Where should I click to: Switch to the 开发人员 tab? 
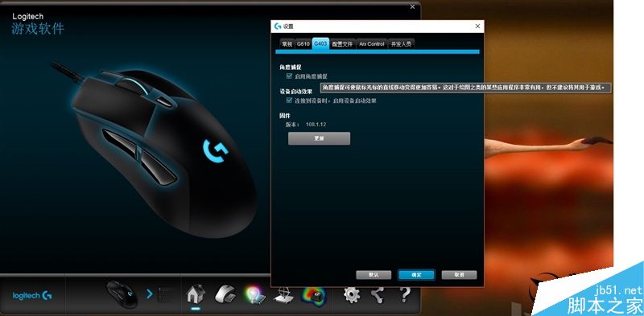point(401,43)
